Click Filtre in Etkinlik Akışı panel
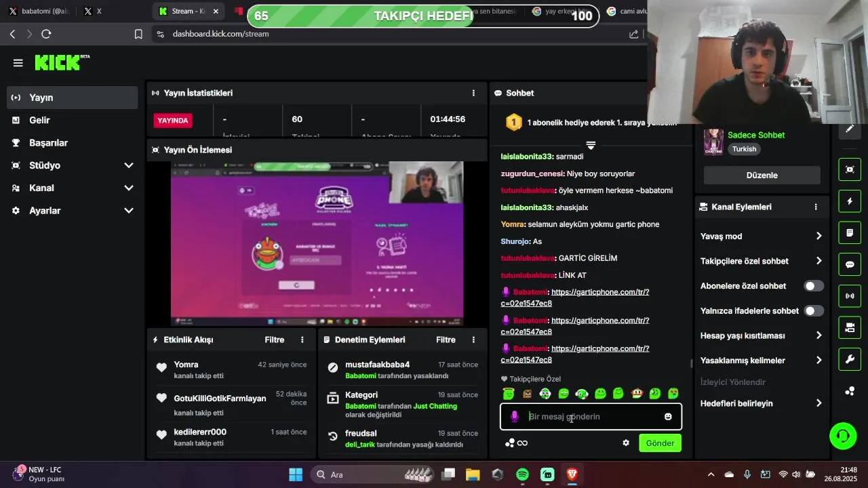 (x=274, y=340)
